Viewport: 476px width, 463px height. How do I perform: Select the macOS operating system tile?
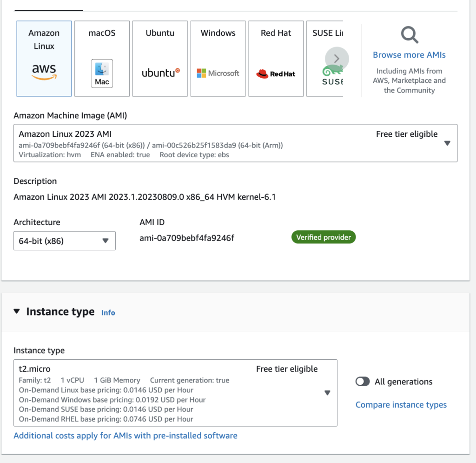click(102, 58)
